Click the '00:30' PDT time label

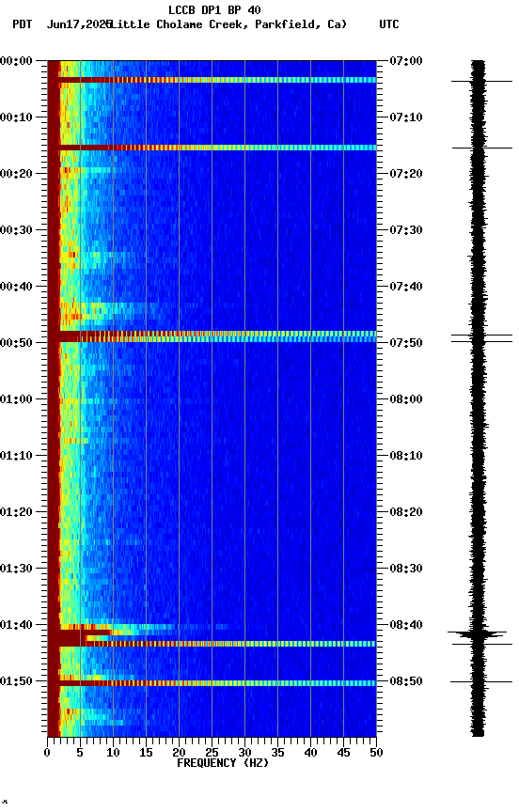point(16,230)
